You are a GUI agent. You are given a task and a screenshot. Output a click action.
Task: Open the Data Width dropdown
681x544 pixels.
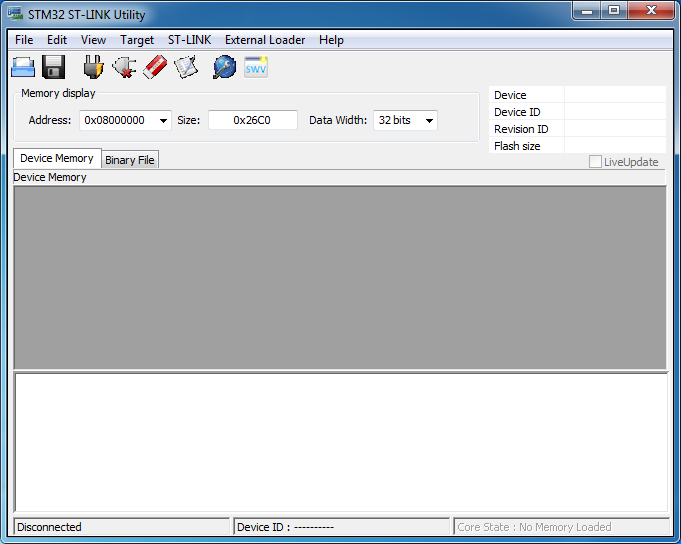(x=429, y=121)
